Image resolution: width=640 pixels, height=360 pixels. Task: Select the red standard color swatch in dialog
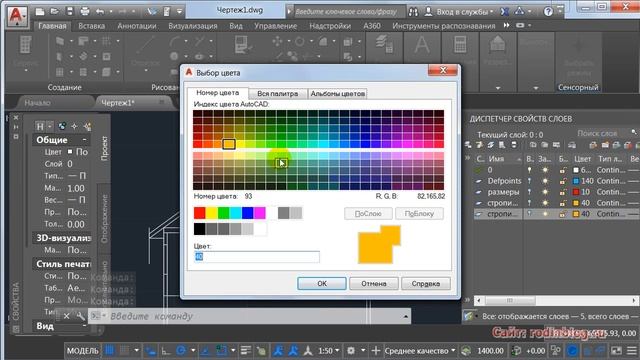pos(200,213)
